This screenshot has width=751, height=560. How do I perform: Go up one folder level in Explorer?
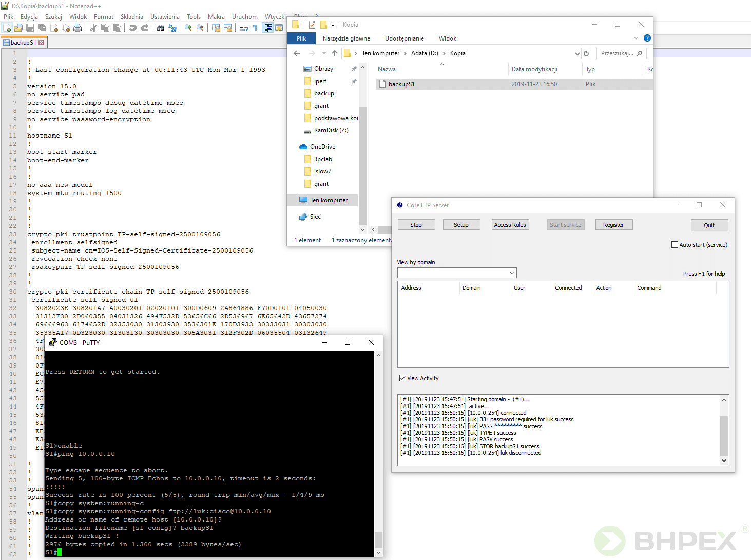coord(335,53)
